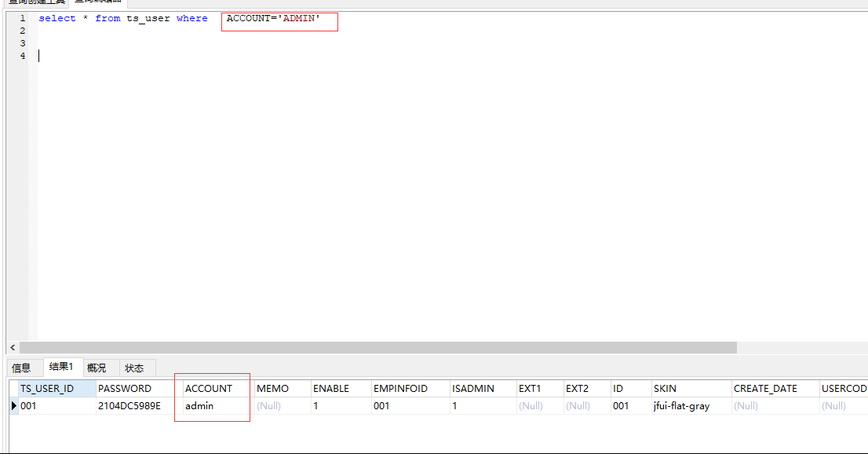Click the SKIN column header
This screenshot has width=868, height=454.
[x=691, y=389]
